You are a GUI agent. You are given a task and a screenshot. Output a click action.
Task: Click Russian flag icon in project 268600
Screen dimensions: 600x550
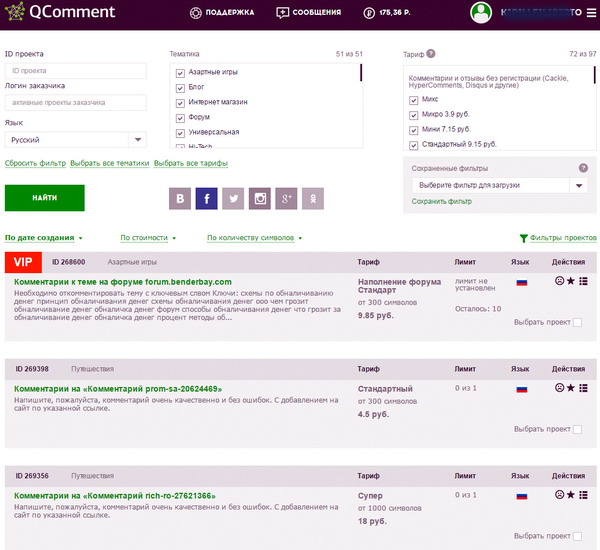[x=522, y=282]
